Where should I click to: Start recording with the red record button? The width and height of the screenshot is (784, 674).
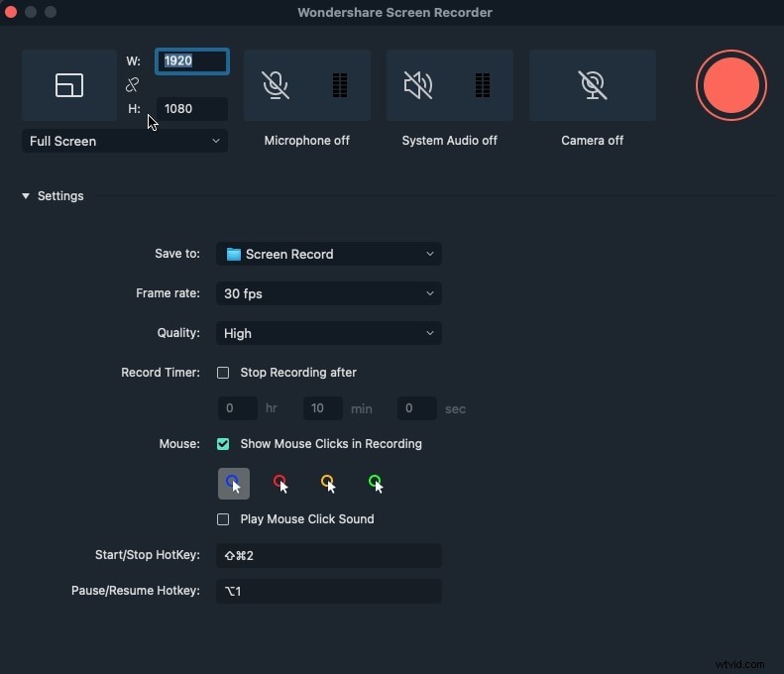coord(731,85)
